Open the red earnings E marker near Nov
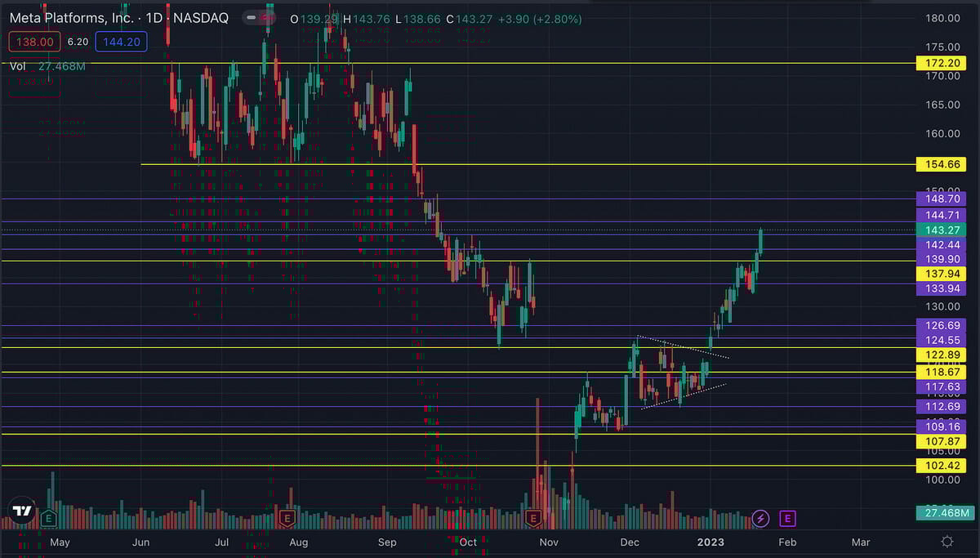This screenshot has height=558, width=980. coord(534,518)
